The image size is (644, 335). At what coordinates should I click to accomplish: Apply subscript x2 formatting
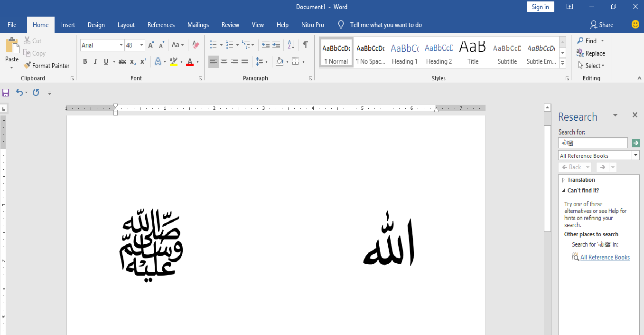pos(133,61)
